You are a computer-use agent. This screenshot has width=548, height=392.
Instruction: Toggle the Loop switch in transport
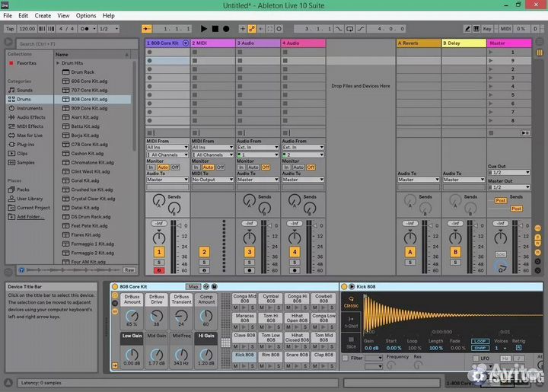(x=349, y=29)
